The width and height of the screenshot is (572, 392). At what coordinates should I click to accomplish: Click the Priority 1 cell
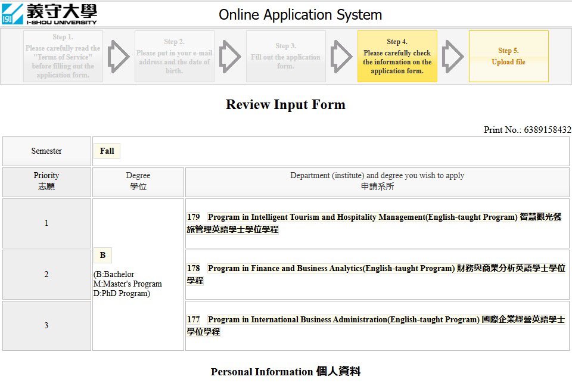[x=46, y=223]
